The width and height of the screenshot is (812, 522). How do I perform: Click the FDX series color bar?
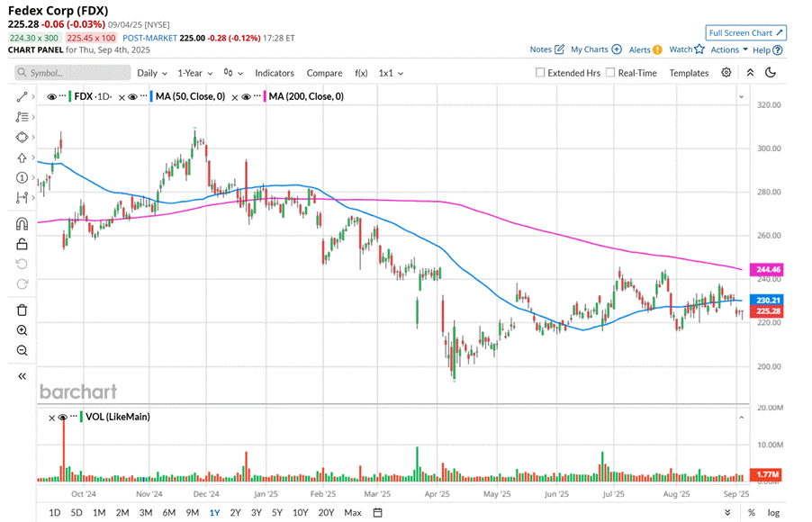(x=70, y=96)
